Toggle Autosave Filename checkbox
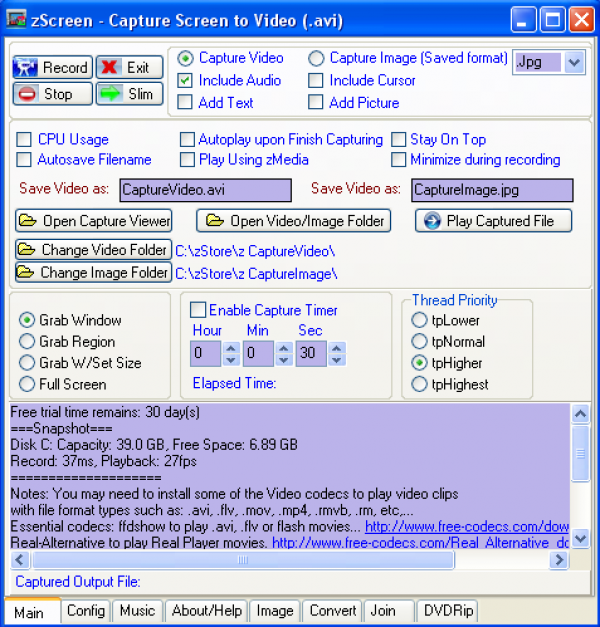600x627 pixels. [24, 160]
